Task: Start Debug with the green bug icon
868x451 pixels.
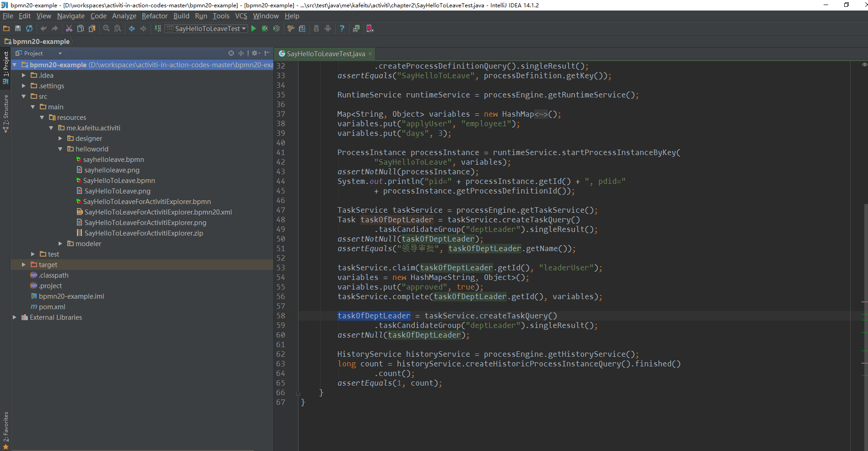Action: (x=265, y=28)
